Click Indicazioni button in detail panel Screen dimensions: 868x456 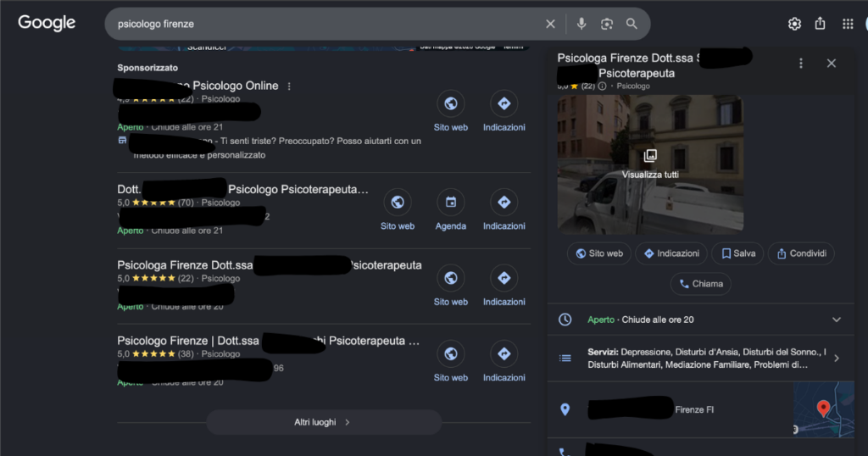(x=671, y=253)
